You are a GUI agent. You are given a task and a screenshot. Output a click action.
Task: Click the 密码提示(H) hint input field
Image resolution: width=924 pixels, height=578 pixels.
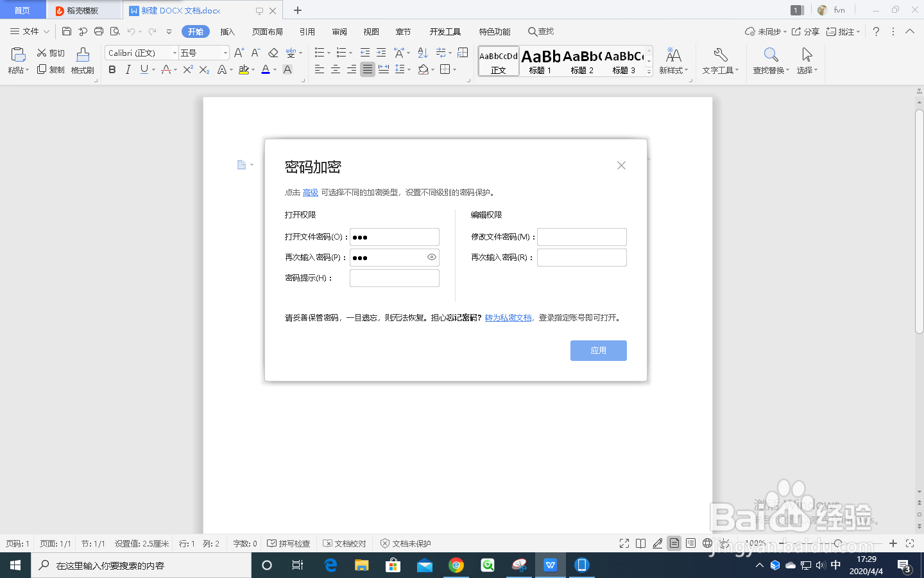395,278
